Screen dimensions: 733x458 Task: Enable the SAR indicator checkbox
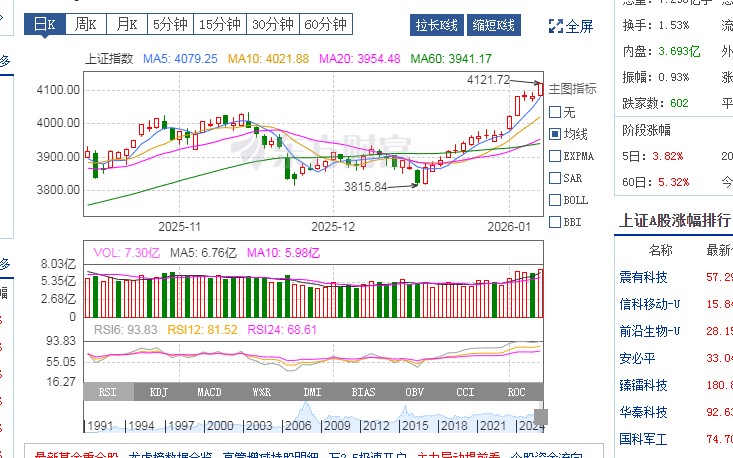pos(555,178)
